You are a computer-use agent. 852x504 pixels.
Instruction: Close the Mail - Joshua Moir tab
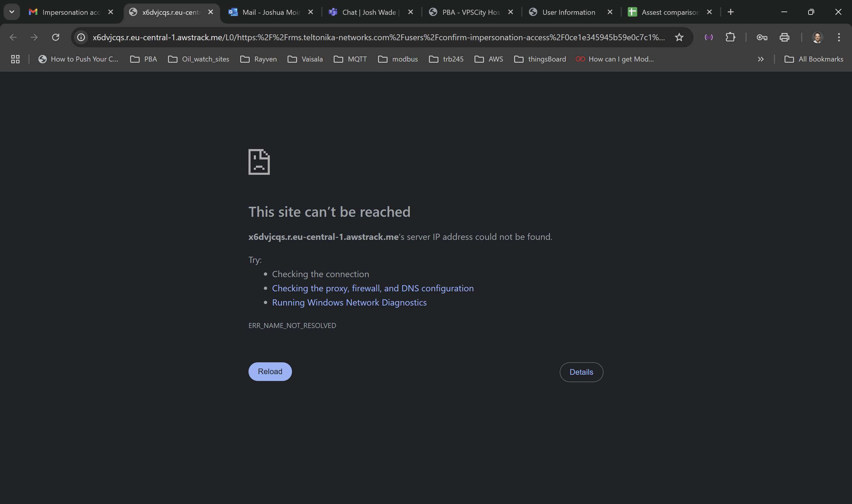click(x=310, y=12)
